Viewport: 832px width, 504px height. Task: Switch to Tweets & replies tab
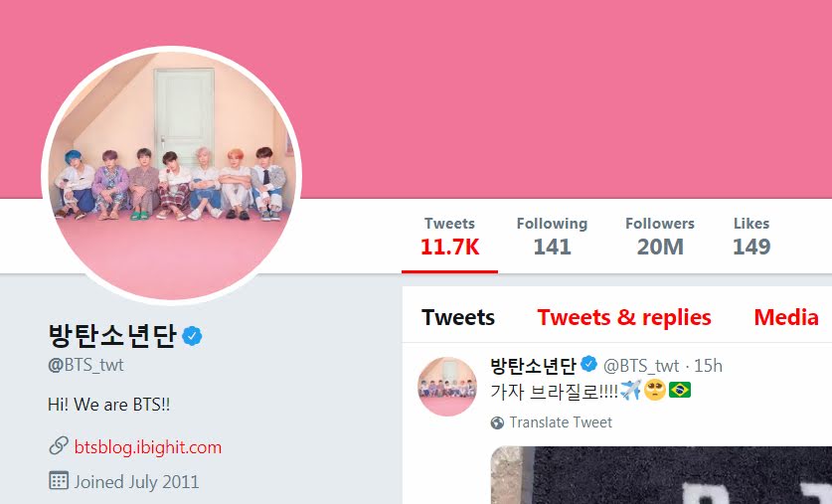[x=624, y=317]
